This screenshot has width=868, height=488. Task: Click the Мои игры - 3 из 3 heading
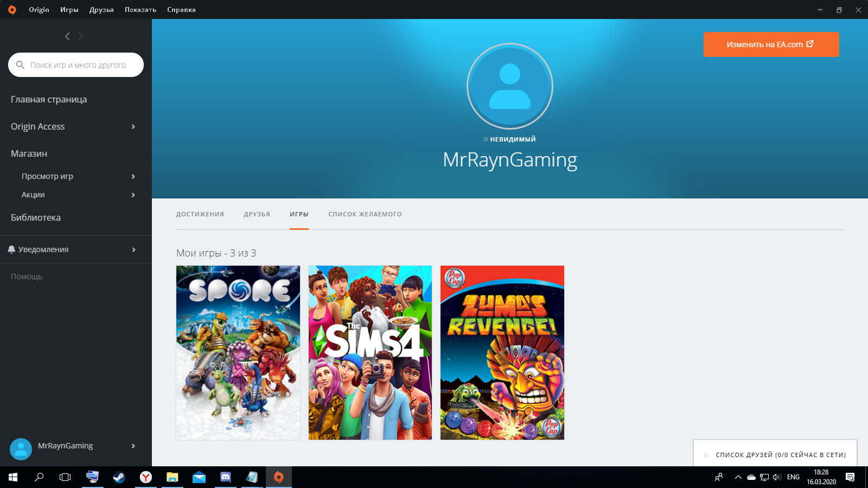point(216,253)
